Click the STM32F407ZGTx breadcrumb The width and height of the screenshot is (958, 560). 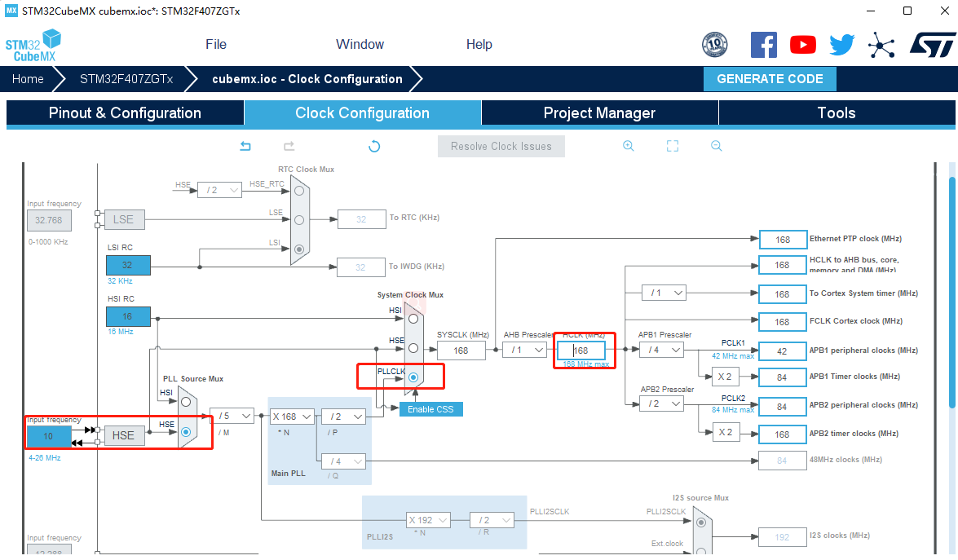tap(126, 79)
